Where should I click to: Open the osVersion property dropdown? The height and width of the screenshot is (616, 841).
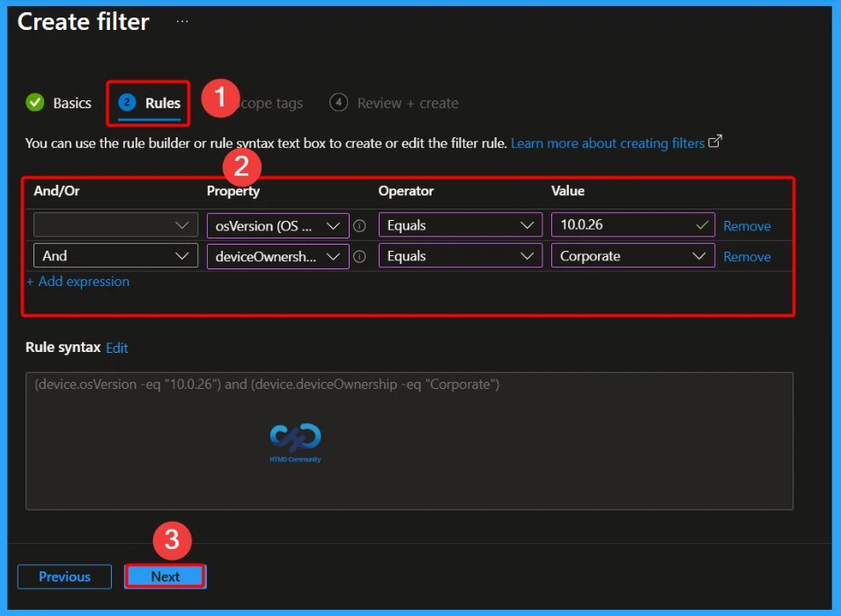point(277,225)
